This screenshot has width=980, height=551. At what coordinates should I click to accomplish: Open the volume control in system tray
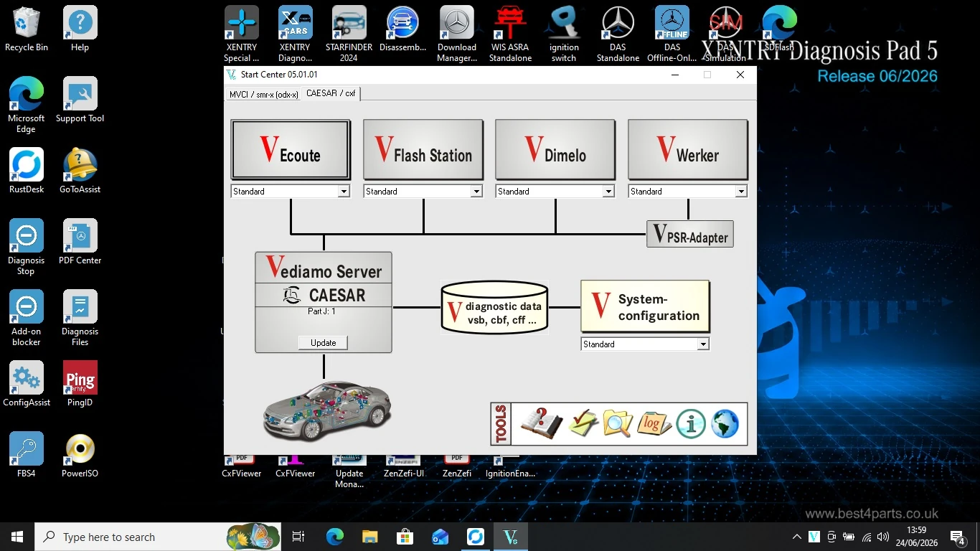click(x=883, y=537)
